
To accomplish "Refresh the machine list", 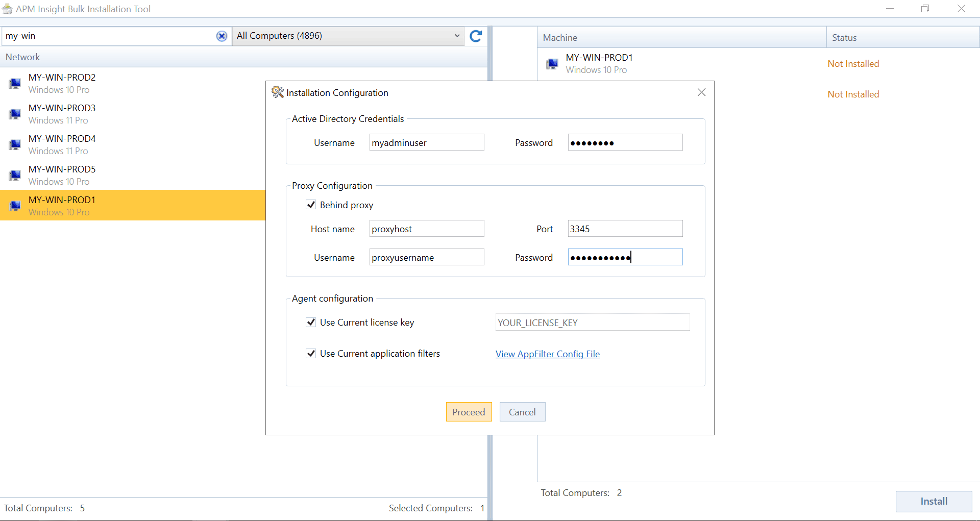I will point(476,36).
